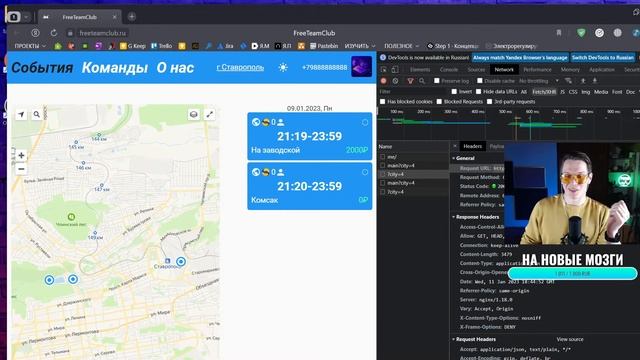Check 3rd-party requests checkbox
The image size is (640, 360).
tap(489, 102)
